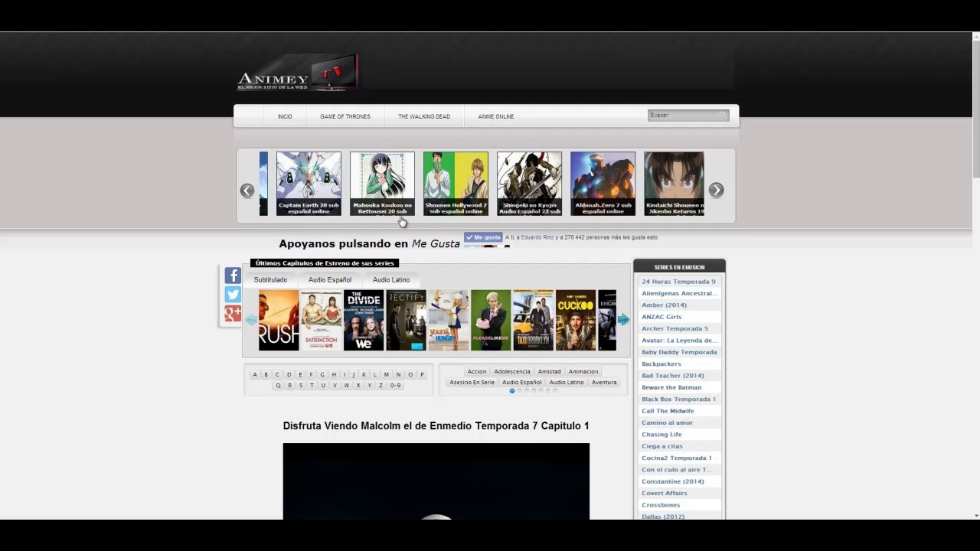The image size is (980, 551).
Task: Open the Cuckoo series poster
Action: point(576,320)
